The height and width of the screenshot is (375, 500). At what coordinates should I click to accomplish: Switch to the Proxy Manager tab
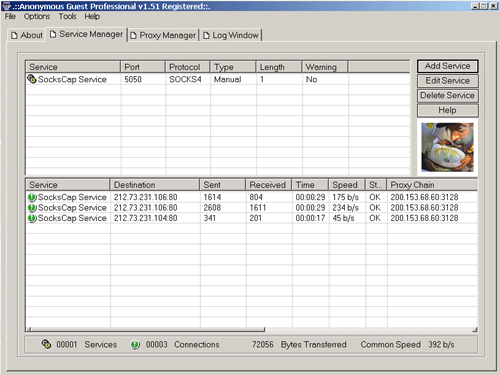pos(163,35)
